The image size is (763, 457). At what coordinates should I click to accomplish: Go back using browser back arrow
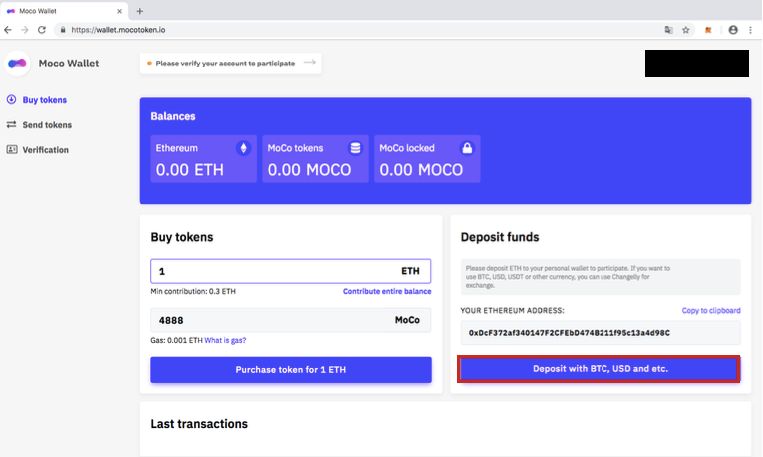click(x=8, y=30)
